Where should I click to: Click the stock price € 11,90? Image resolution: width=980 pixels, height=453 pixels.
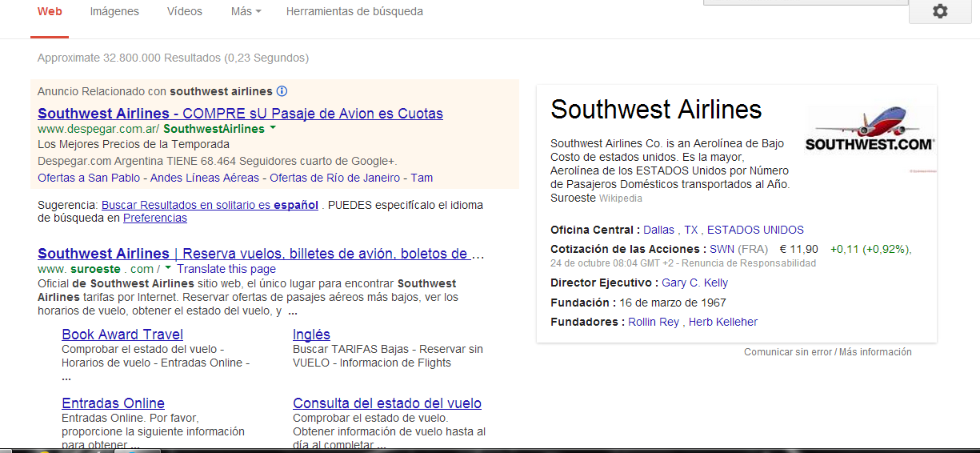pyautogui.click(x=799, y=249)
